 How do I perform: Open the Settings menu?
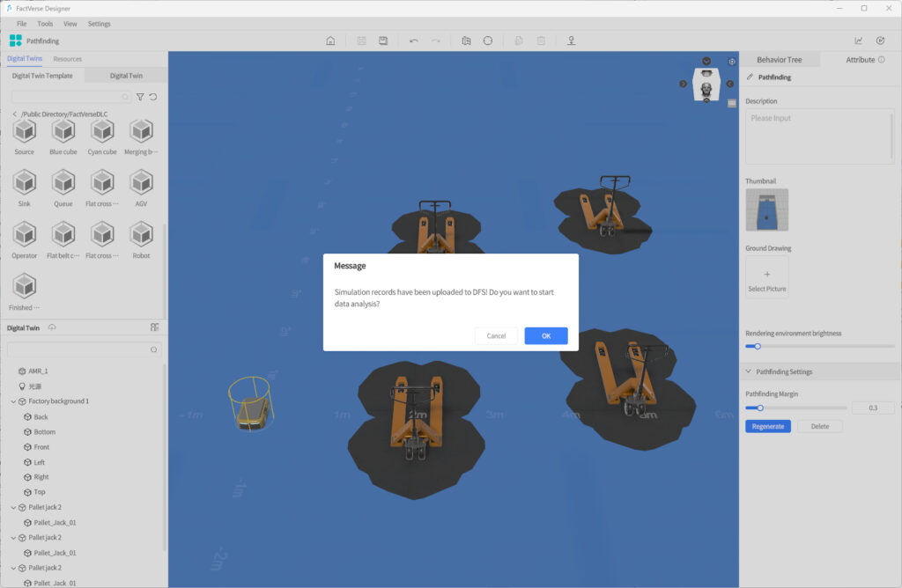[x=99, y=24]
